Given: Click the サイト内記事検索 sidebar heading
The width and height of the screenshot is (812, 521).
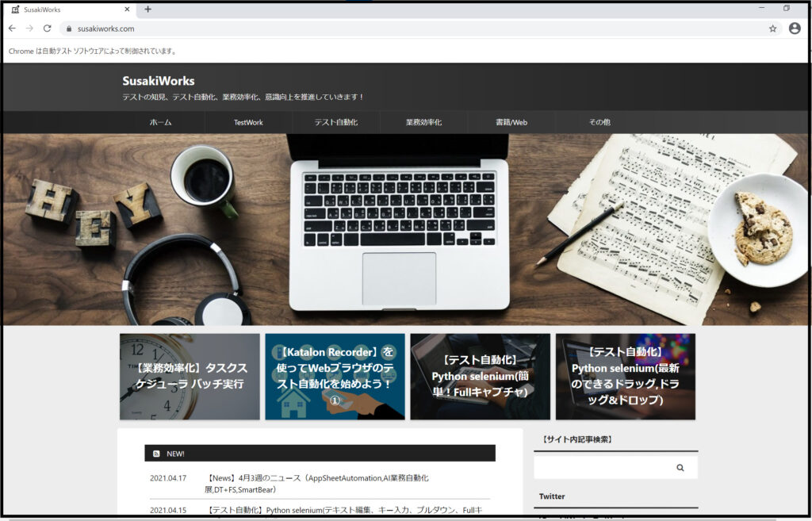Looking at the screenshot, I should pyautogui.click(x=577, y=439).
